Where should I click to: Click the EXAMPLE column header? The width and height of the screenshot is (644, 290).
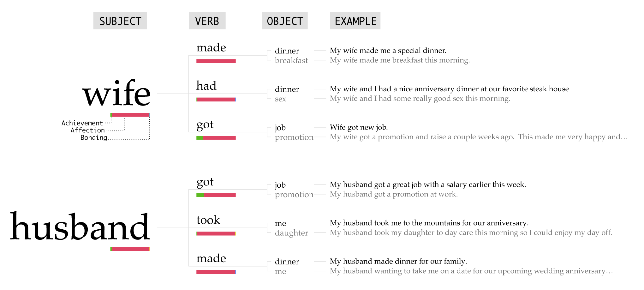(355, 21)
